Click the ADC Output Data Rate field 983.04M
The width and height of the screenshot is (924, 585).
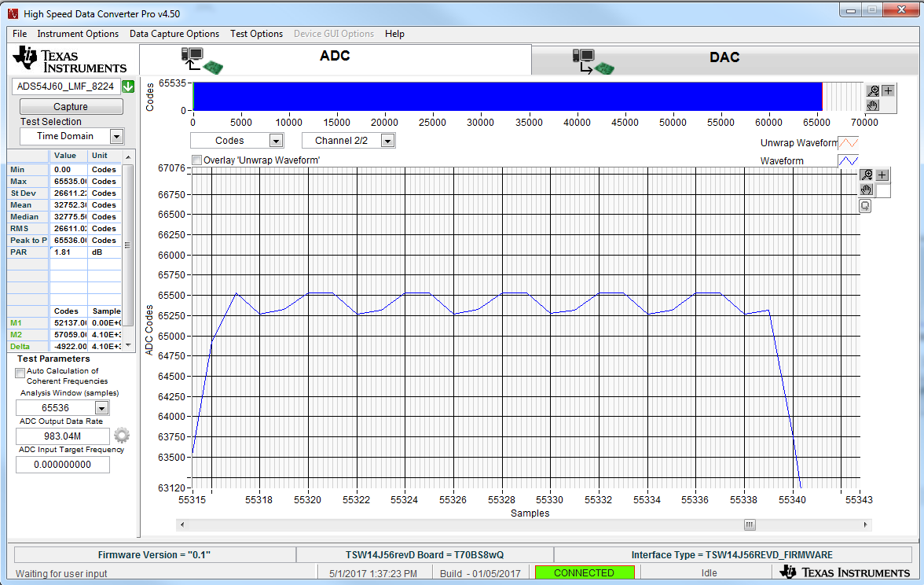pyautogui.click(x=63, y=436)
